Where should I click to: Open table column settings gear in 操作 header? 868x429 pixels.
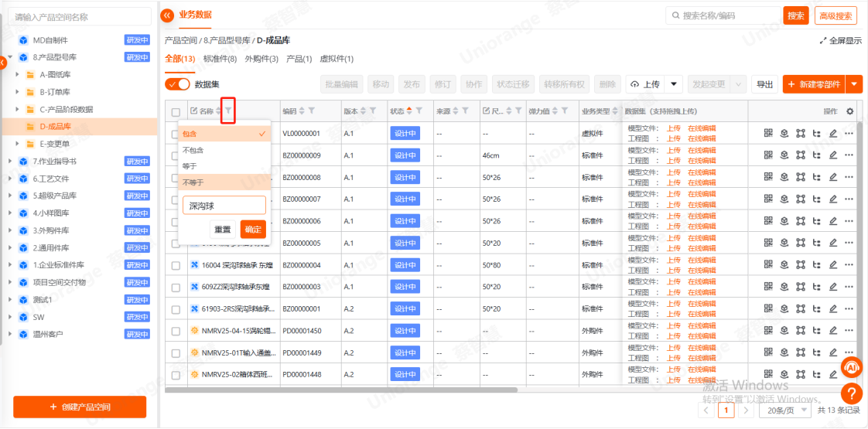(x=849, y=111)
